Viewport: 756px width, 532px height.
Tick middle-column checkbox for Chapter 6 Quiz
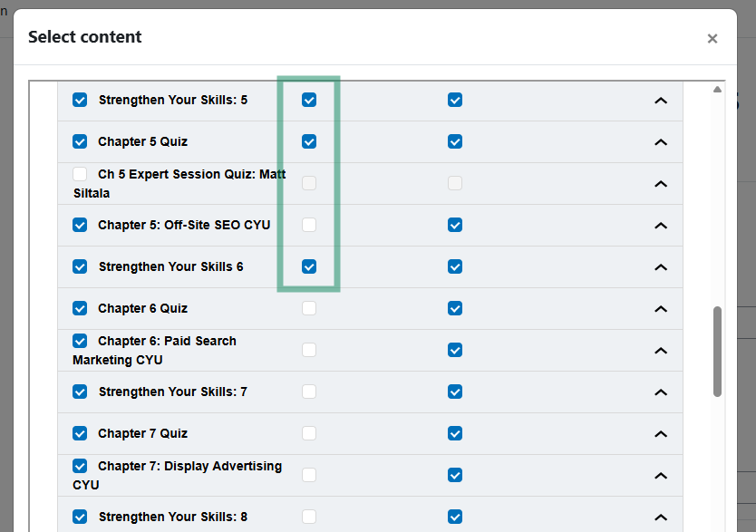(x=309, y=308)
